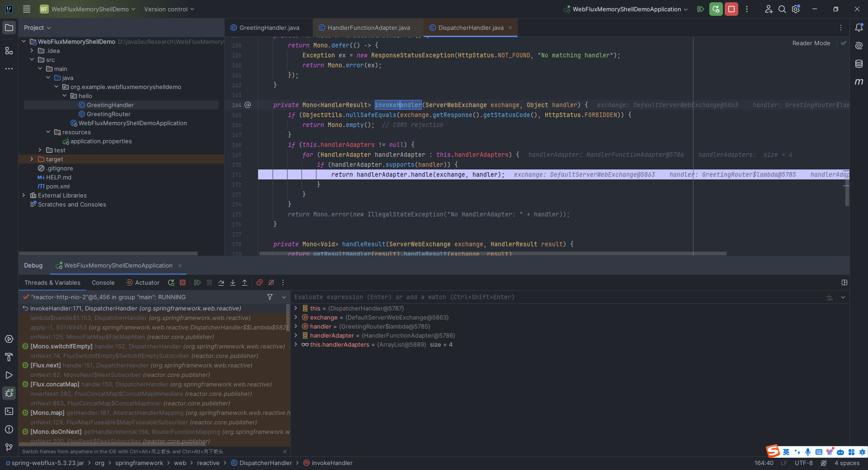Open GreetingRouter in project tree
This screenshot has width=868, height=470.
[x=108, y=114]
